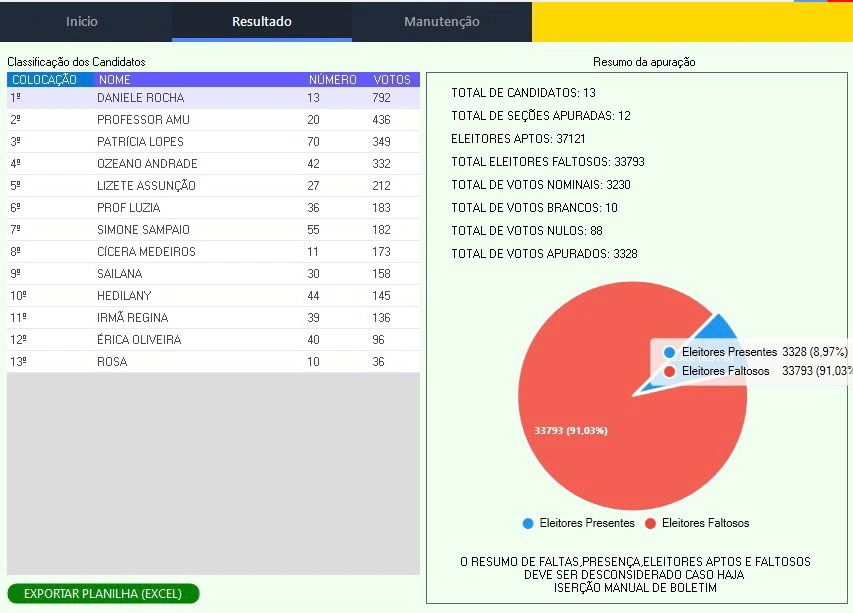
Task: Select last-place candidate ROSA
Action: click(x=112, y=362)
